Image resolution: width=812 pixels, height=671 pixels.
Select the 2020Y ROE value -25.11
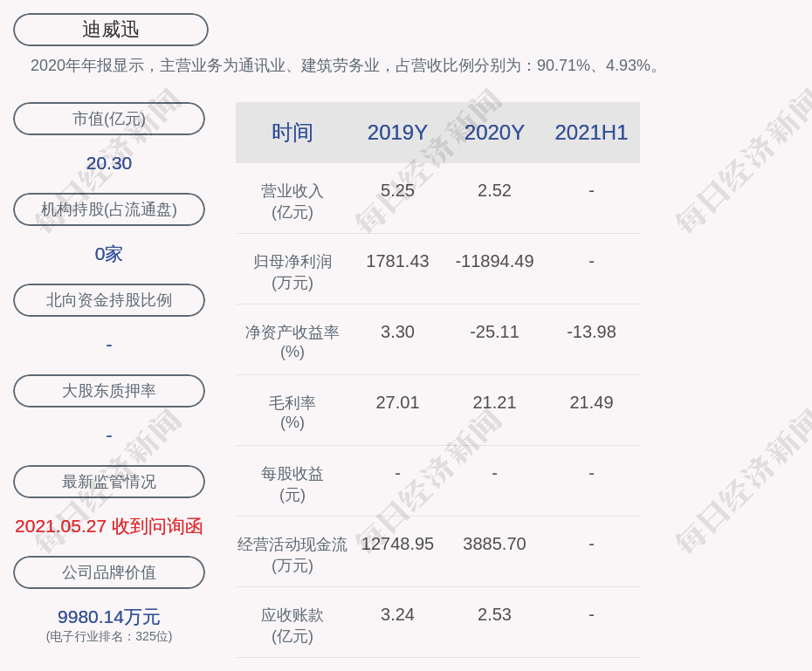(x=494, y=332)
